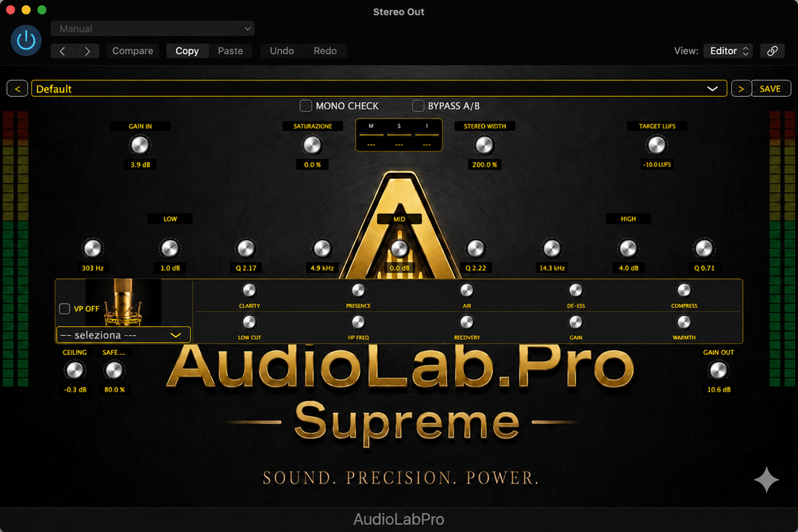Click the -0.3 dB ceiling value
Image resolution: width=798 pixels, height=532 pixels.
pyautogui.click(x=75, y=389)
